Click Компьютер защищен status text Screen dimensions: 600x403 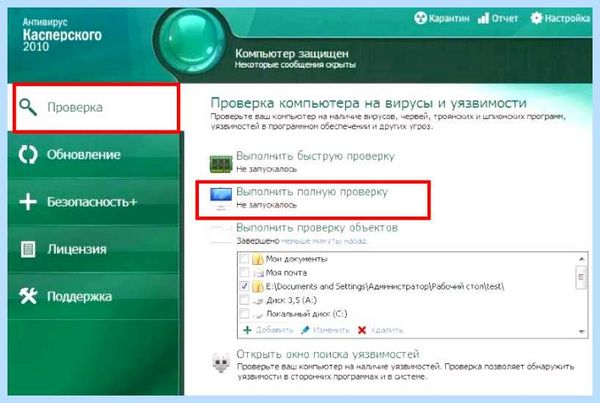(x=292, y=53)
